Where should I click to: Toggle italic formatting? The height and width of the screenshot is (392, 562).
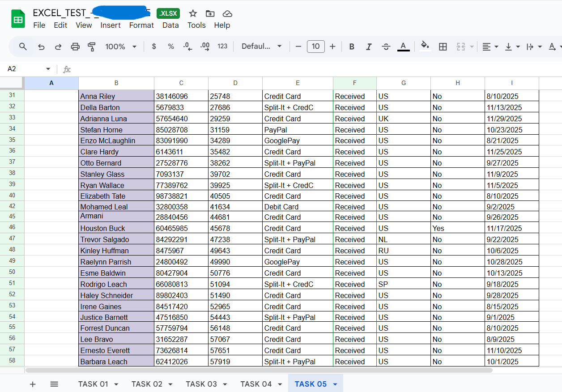369,47
